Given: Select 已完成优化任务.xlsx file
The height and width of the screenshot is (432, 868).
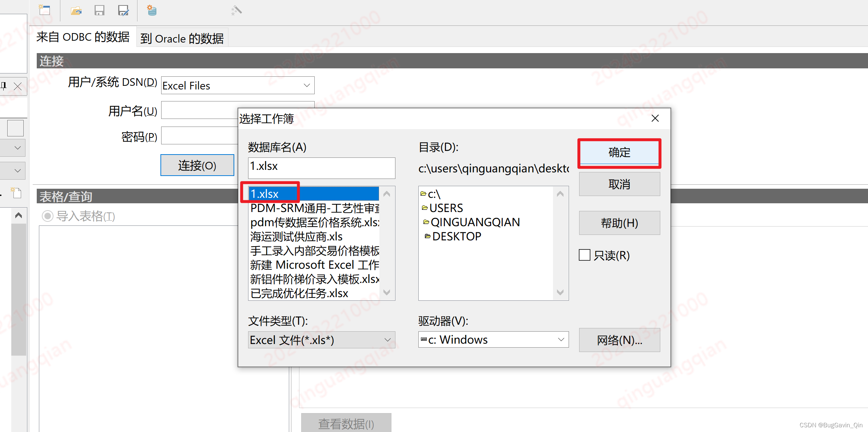Looking at the screenshot, I should pos(314,293).
